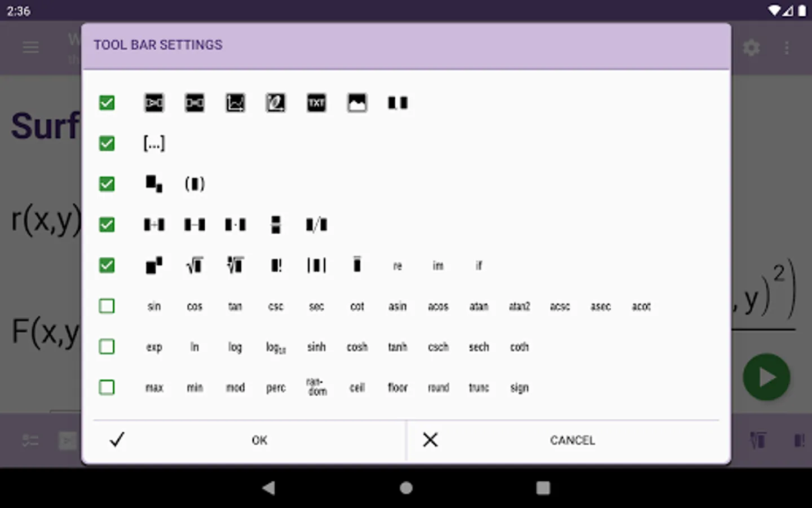Uncheck the index and brackets row checkbox

107,184
